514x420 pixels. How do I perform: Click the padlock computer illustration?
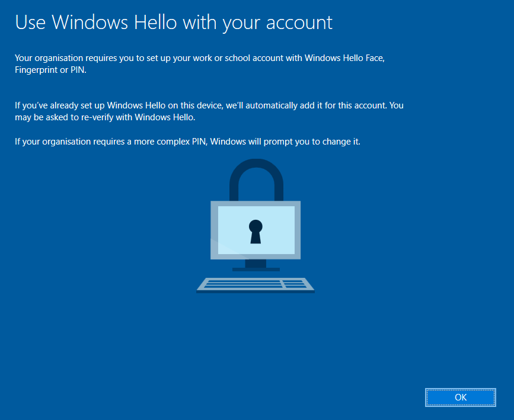(256, 226)
